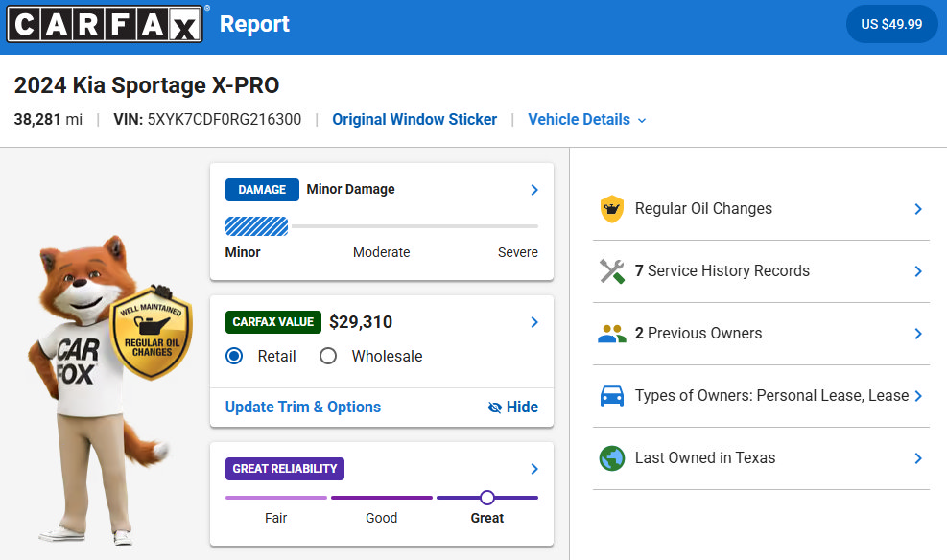Click the VIN number 5XYK7CDF0RG216300
The height and width of the screenshot is (560, 947).
[225, 120]
